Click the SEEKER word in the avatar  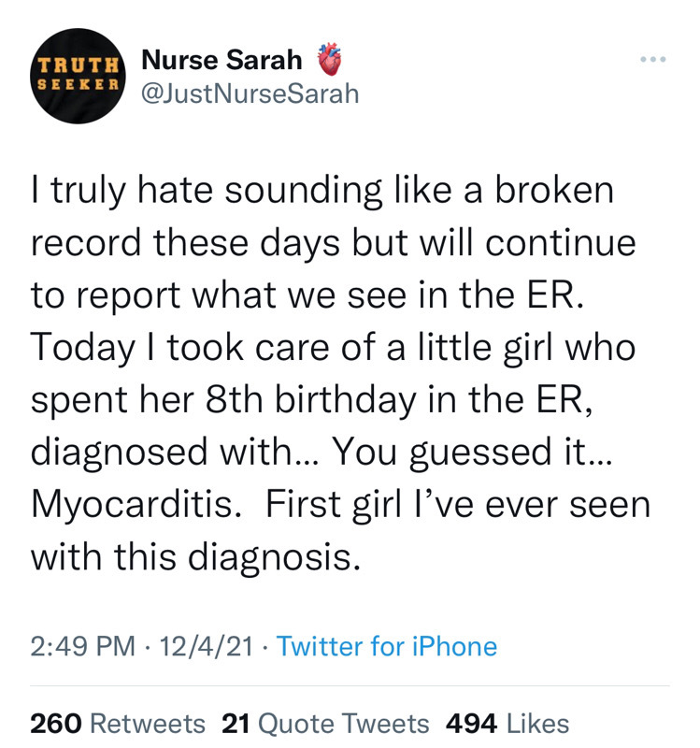pyautogui.click(x=78, y=84)
